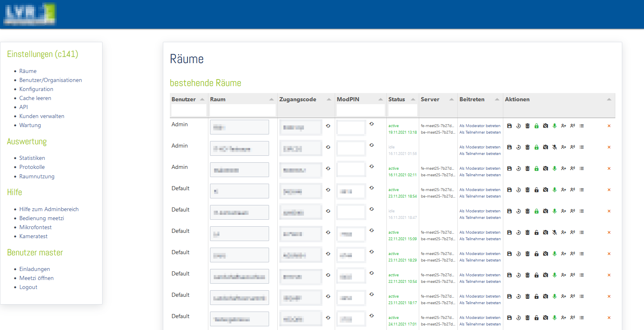Click Als Moderator betreten for 23.11.2021 18:54 room
The height and width of the screenshot is (330, 644).
pos(480,190)
